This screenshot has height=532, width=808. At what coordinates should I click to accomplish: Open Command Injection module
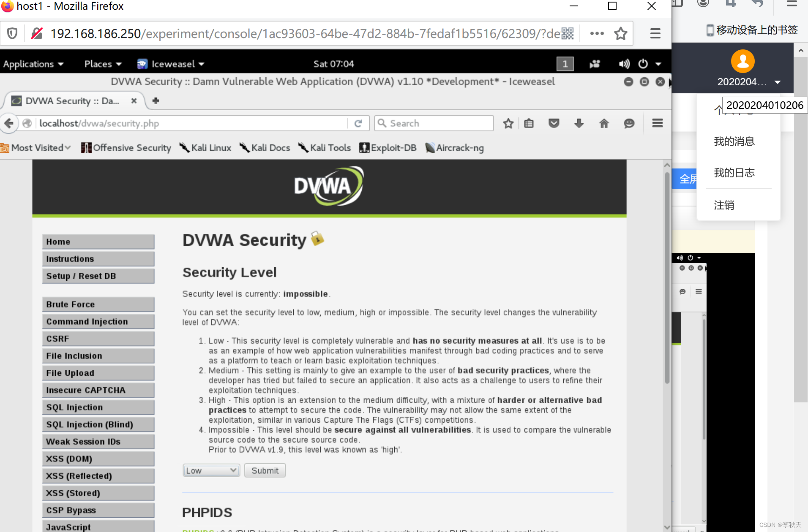pyautogui.click(x=98, y=322)
